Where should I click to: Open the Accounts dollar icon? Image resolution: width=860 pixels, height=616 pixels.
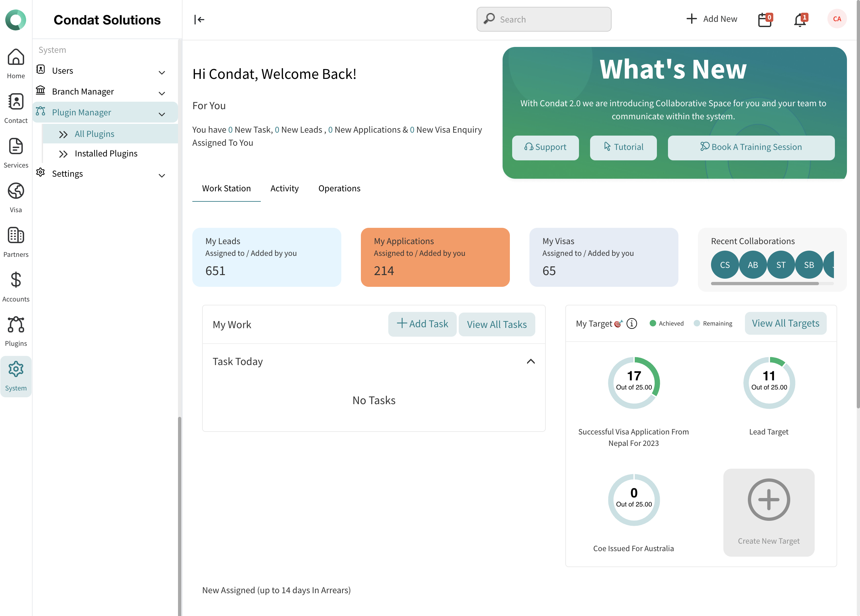16,280
